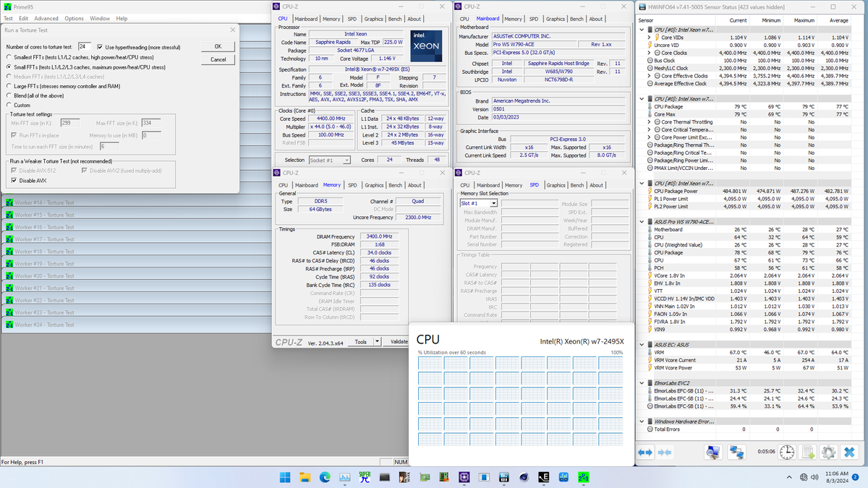Viewport: 868px width, 488px height.
Task: Start HWiNFO logging via sheet-plus icon
Action: tap(809, 452)
